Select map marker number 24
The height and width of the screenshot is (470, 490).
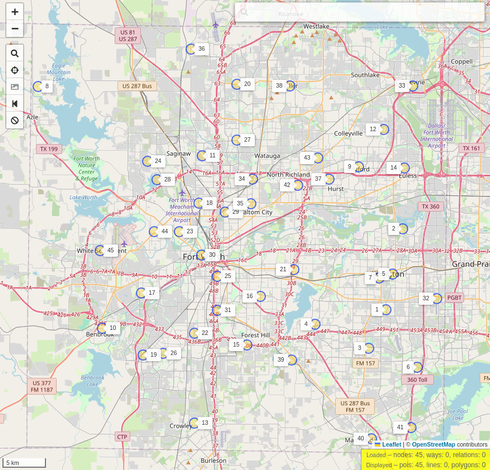tap(147, 161)
